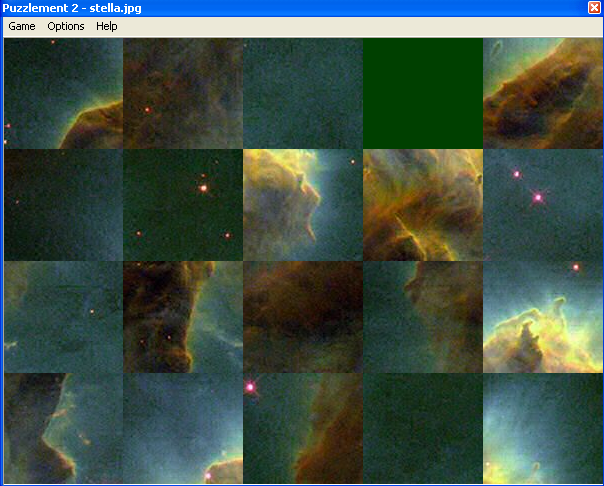This screenshot has height=486, width=604.
Task: Select tile with large pink star at corner
Action: (303, 428)
